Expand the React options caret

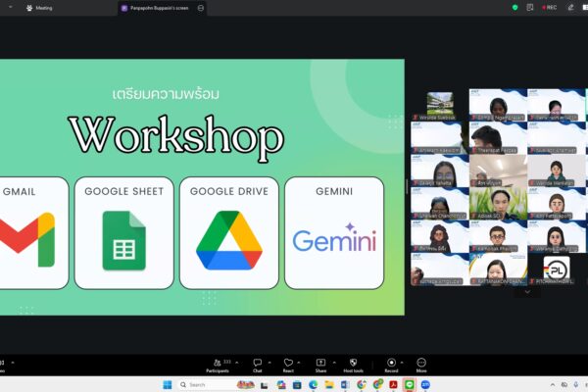click(x=299, y=363)
